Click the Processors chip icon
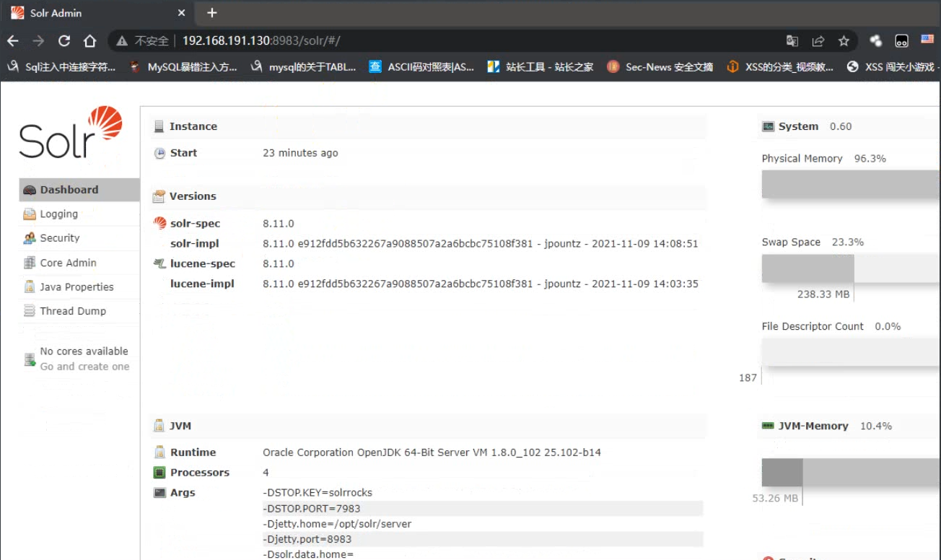This screenshot has height=560, width=941. [160, 473]
